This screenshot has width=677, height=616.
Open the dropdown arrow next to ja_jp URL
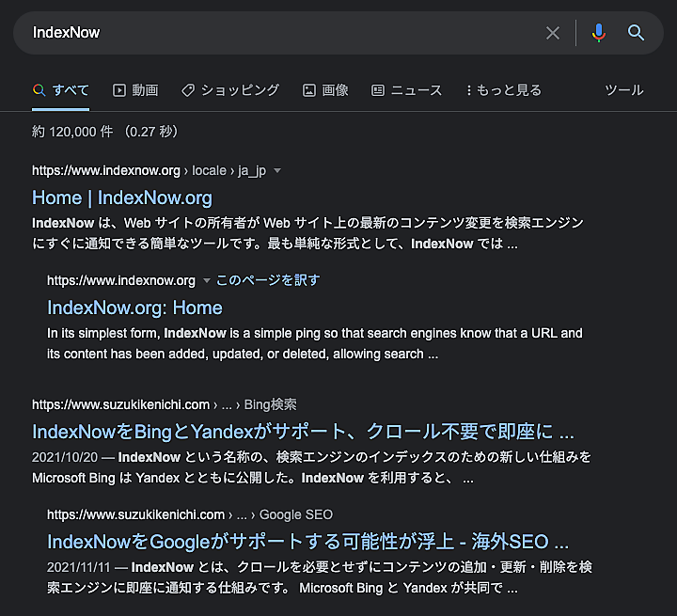click(277, 171)
